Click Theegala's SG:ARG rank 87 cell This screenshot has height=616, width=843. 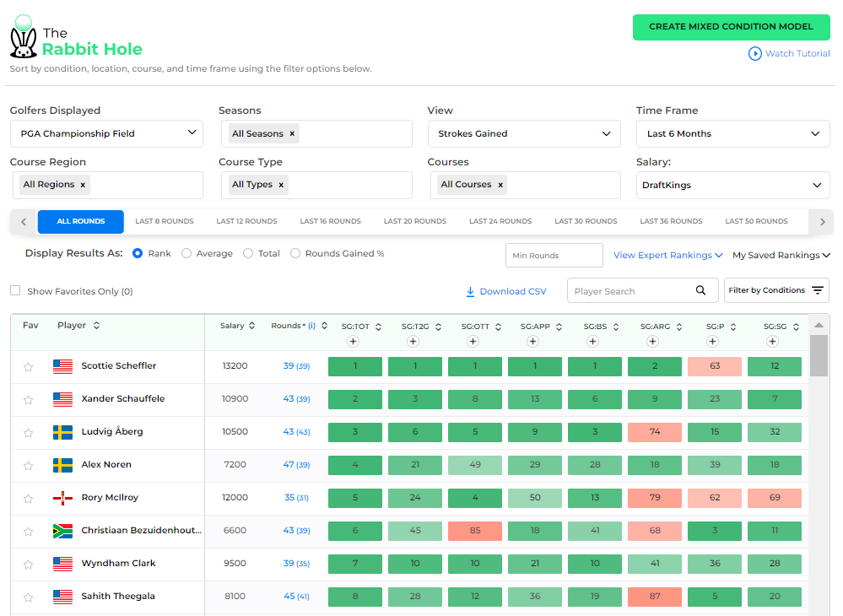click(x=655, y=596)
